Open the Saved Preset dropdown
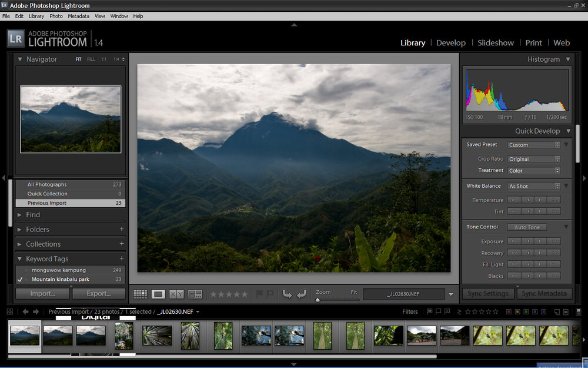Screen dimensions: 588x368 [x=532, y=144]
